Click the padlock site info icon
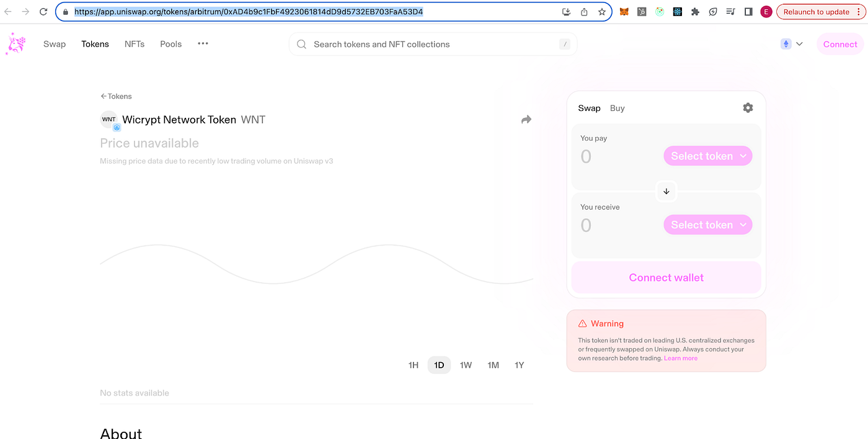 point(65,12)
